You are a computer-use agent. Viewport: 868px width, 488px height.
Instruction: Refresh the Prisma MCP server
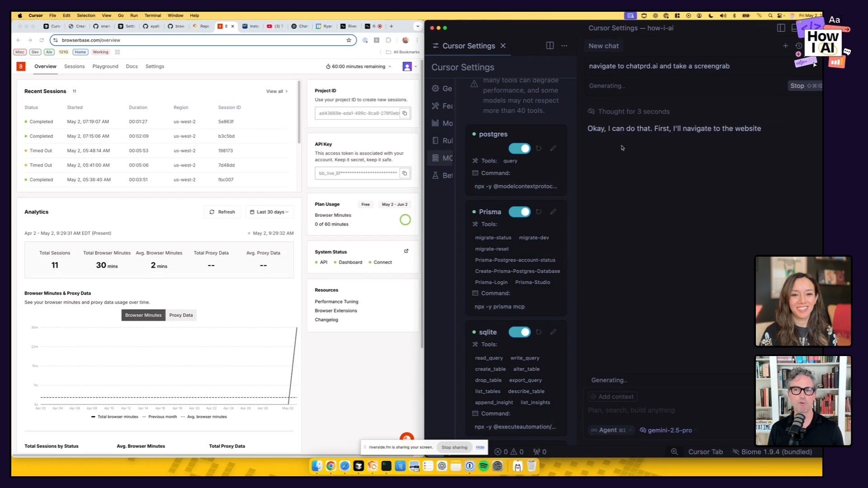[x=538, y=211]
